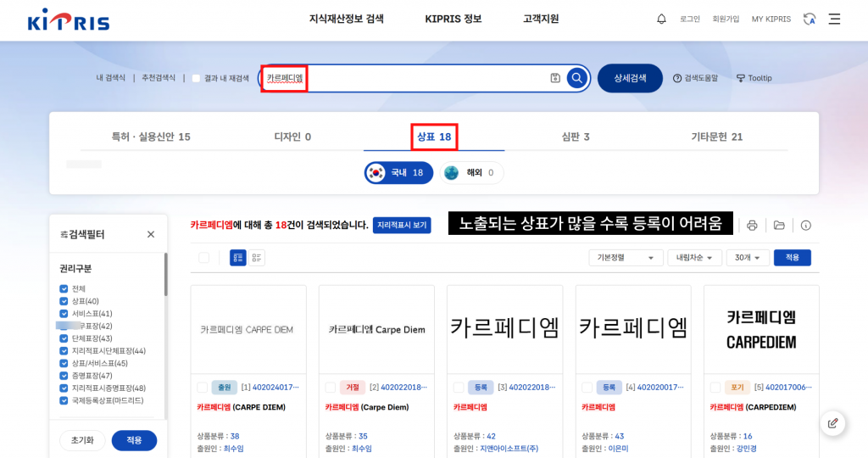Image resolution: width=868 pixels, height=458 pixels.
Task: Toggle the 전체 checkbox
Action: 64,289
